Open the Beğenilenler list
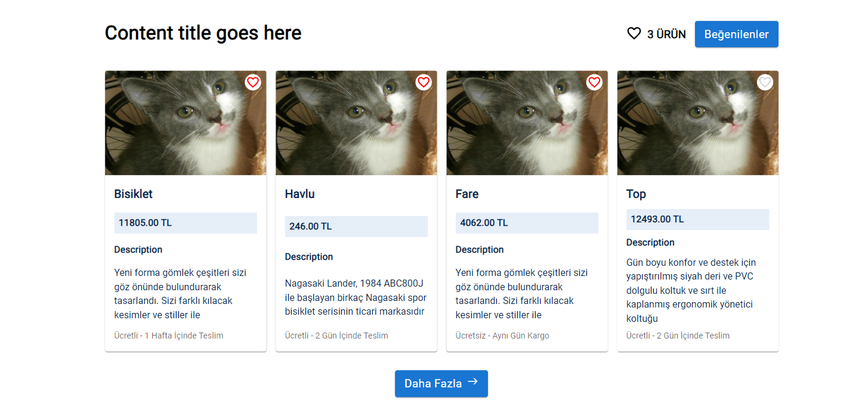 click(736, 34)
